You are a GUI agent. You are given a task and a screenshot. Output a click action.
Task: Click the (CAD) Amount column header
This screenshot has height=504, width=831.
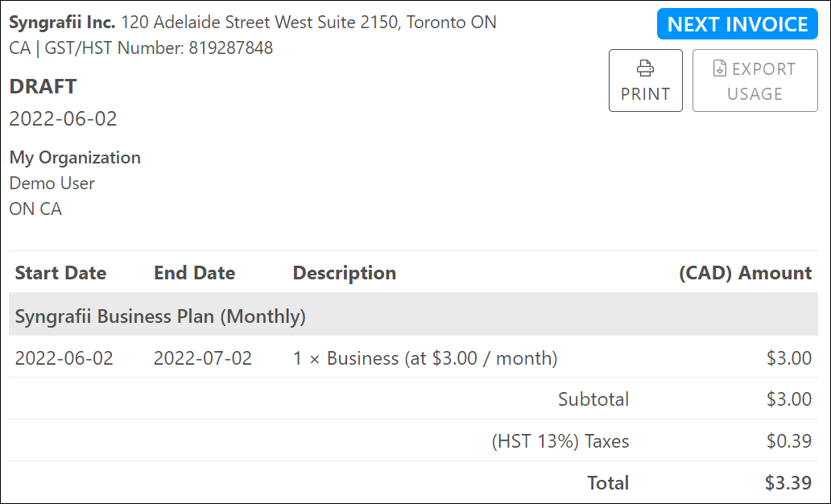745,273
